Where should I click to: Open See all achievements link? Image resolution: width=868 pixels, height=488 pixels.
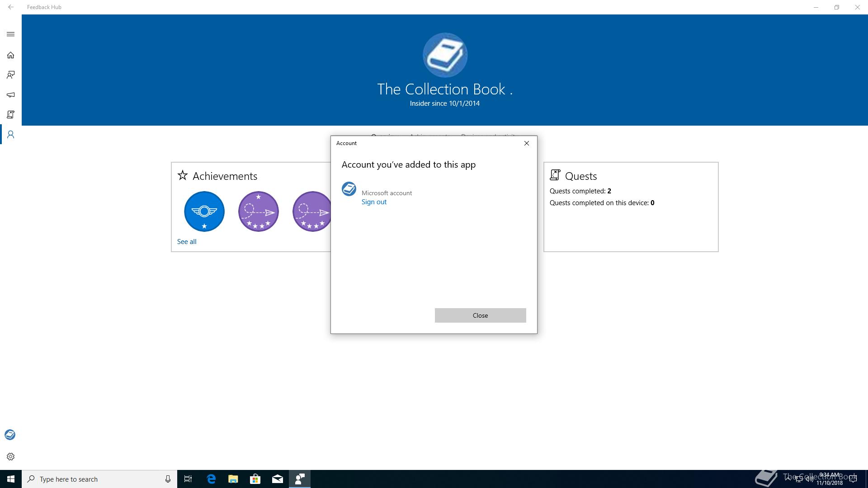[x=187, y=242]
